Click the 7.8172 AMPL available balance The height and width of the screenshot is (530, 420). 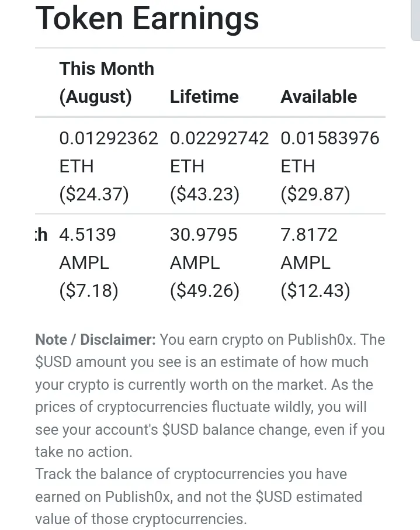[309, 248]
